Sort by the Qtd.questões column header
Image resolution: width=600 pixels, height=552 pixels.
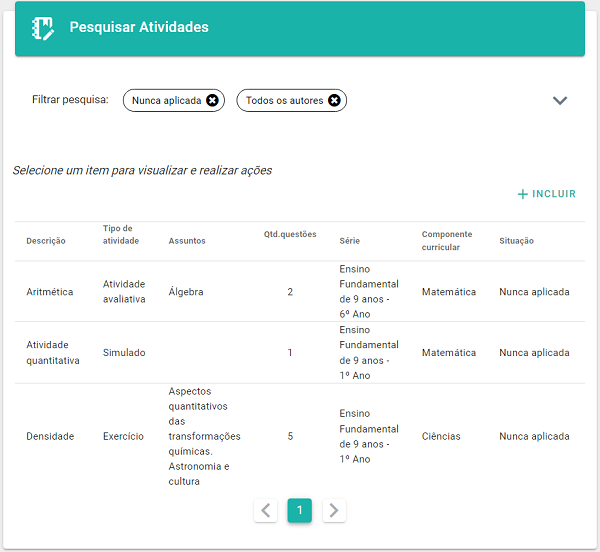pyautogui.click(x=290, y=234)
